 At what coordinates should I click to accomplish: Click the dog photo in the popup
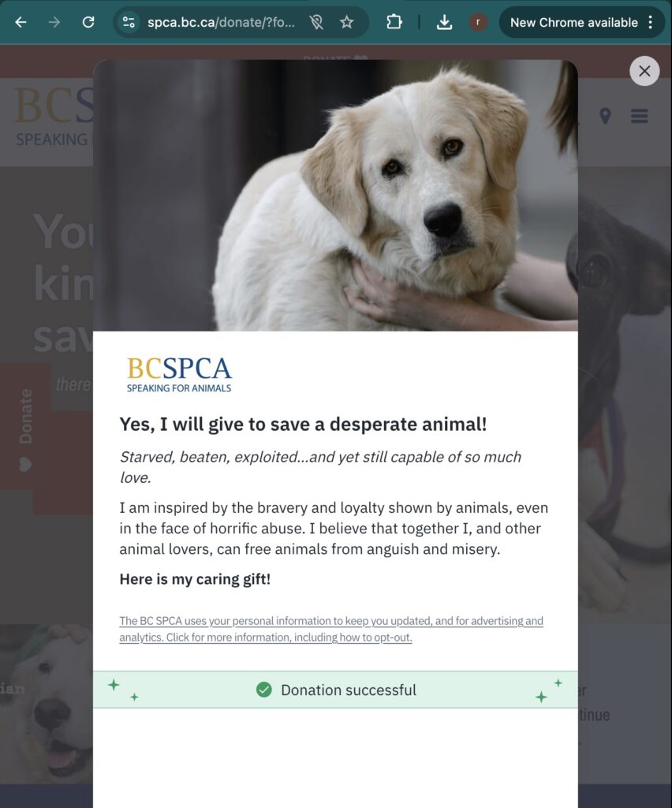(335, 196)
